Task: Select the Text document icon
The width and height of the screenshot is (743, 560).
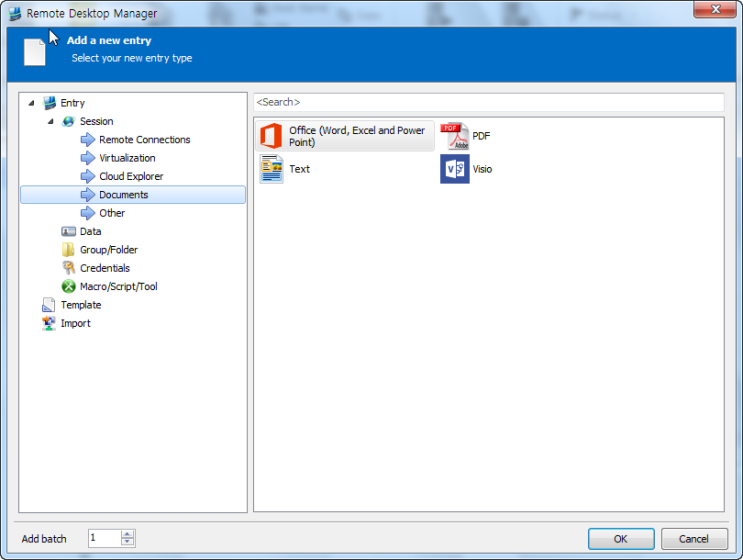Action: [x=271, y=169]
